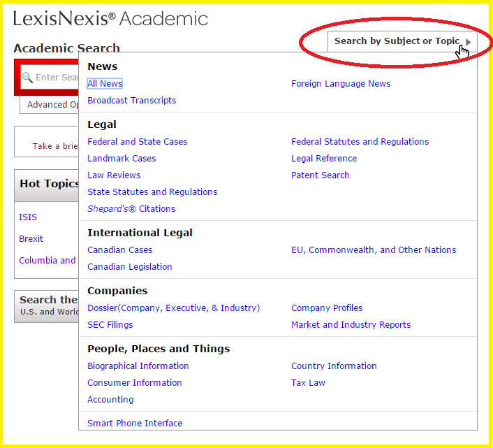Open the ISIS hot topic
This screenshot has width=493, height=448.
tap(28, 217)
